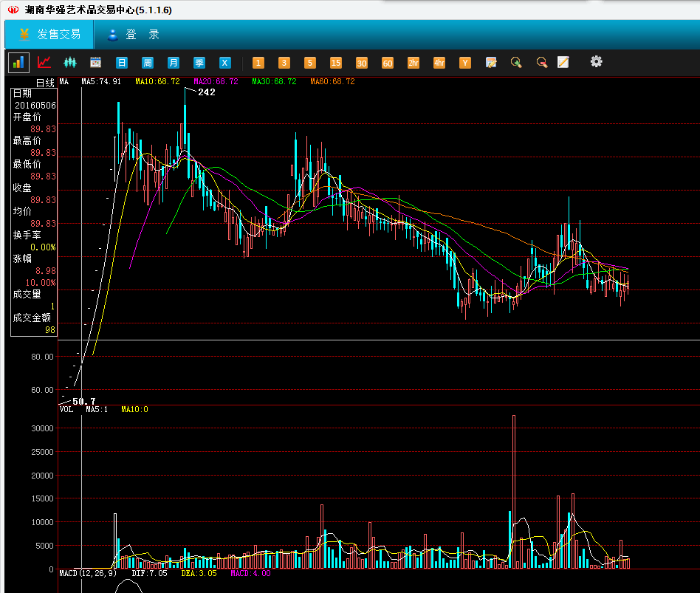Select the 3-minute period button
The width and height of the screenshot is (700, 593).
point(284,63)
